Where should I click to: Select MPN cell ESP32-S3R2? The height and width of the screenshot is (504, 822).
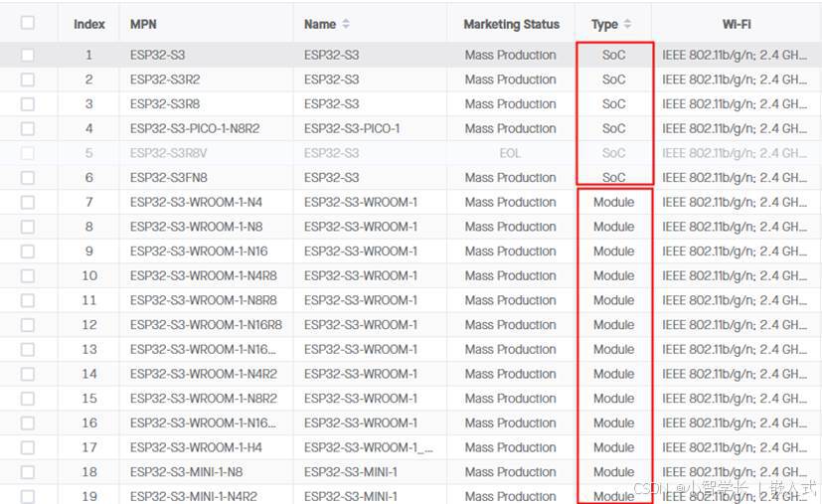tap(165, 80)
